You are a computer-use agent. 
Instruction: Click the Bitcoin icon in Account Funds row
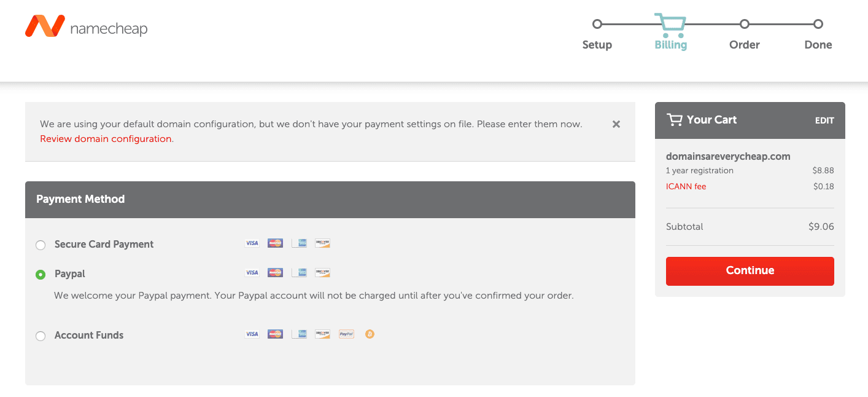point(370,334)
